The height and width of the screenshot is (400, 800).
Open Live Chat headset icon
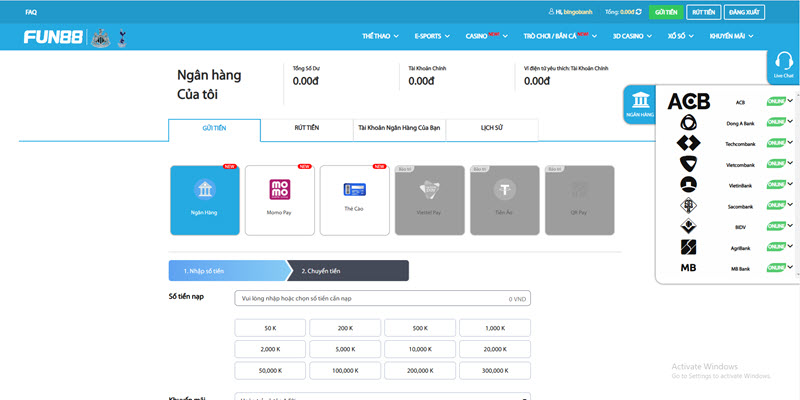(x=784, y=61)
